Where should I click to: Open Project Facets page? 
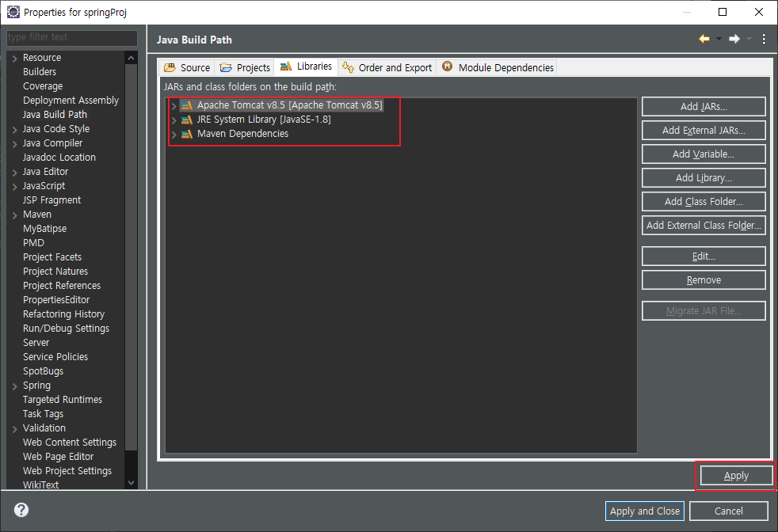(52, 257)
